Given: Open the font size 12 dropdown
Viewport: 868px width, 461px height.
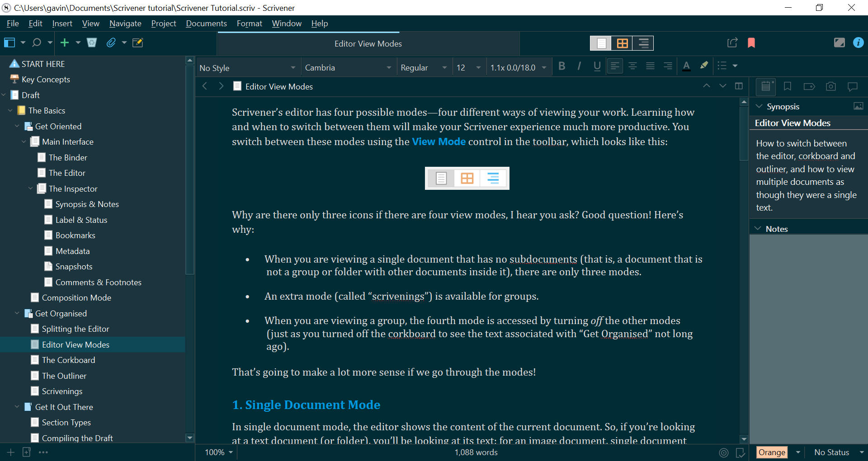Looking at the screenshot, I should (469, 67).
